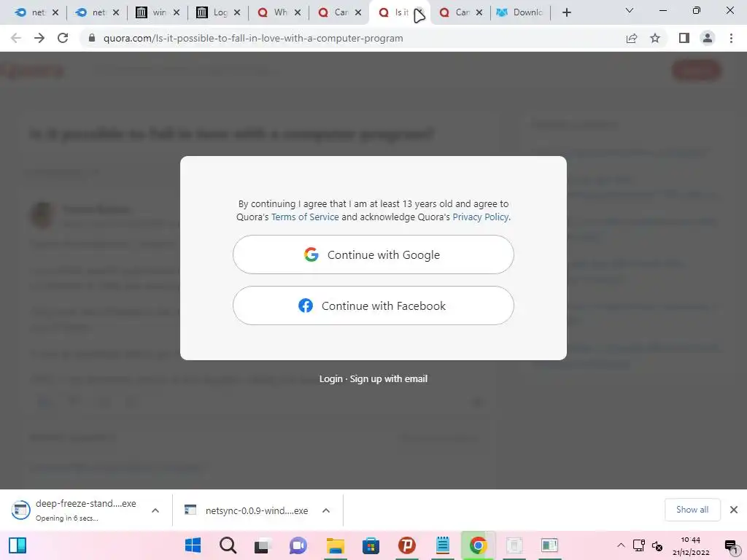Open the muted volume tray icon

[x=657, y=545]
